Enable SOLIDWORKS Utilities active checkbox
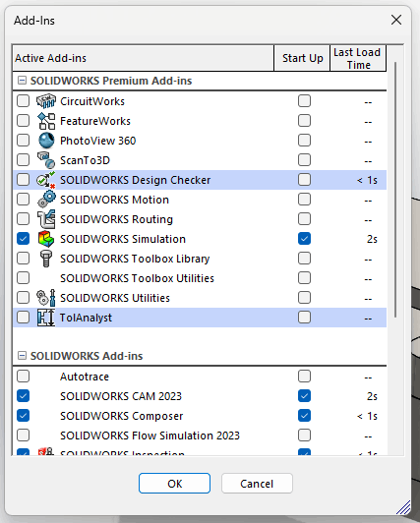Viewport: 420px width, 523px height. (x=23, y=298)
